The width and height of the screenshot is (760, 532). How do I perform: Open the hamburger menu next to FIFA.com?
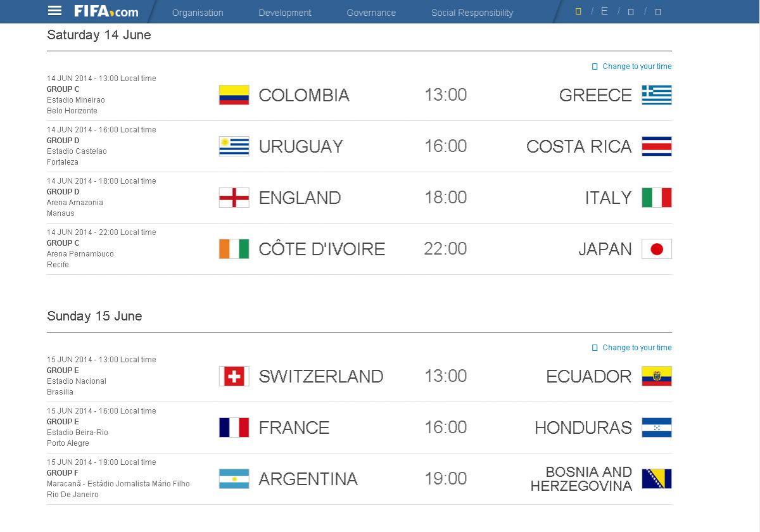55,11
